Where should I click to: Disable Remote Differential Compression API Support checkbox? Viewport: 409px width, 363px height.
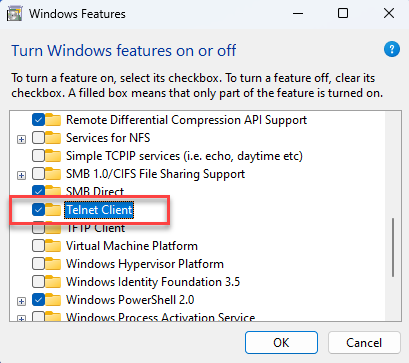tap(38, 120)
